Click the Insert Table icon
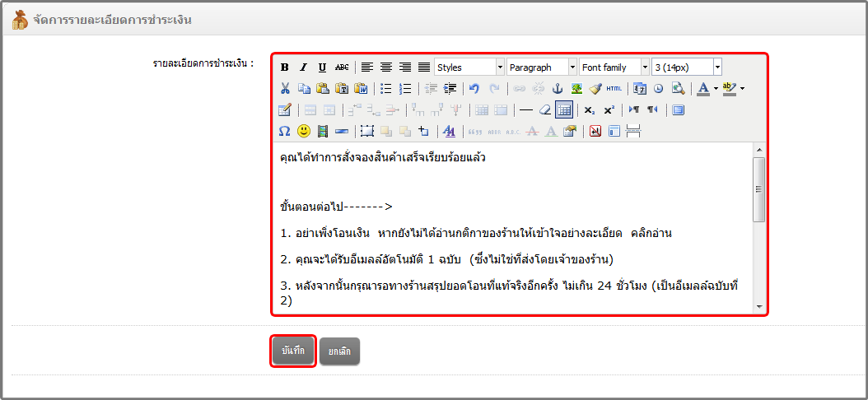 tap(285, 110)
